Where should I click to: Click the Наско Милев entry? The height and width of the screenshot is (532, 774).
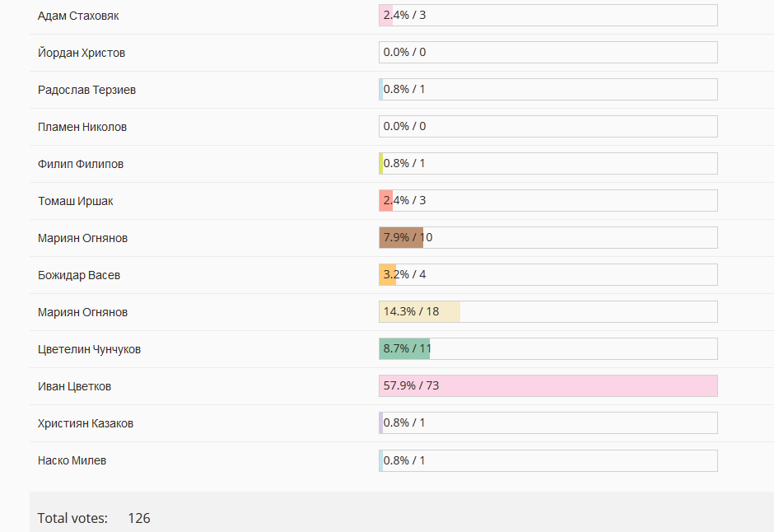72,460
